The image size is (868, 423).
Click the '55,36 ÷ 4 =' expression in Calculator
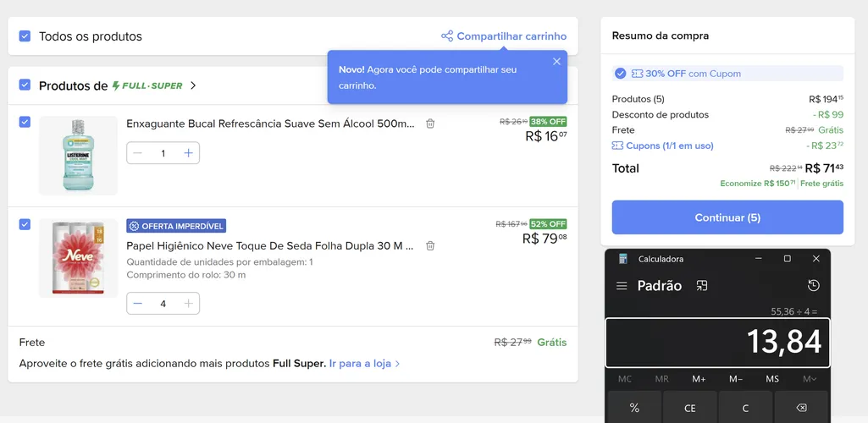click(x=793, y=311)
